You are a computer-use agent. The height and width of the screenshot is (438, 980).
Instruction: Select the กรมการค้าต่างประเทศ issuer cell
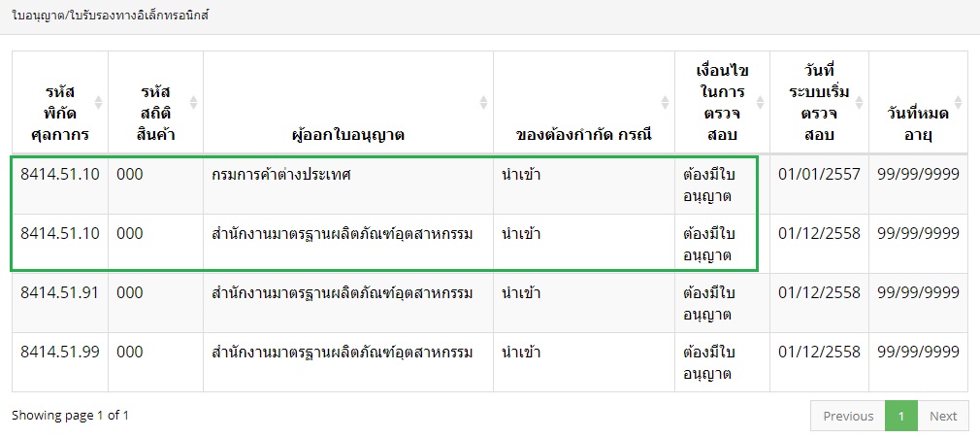(280, 176)
